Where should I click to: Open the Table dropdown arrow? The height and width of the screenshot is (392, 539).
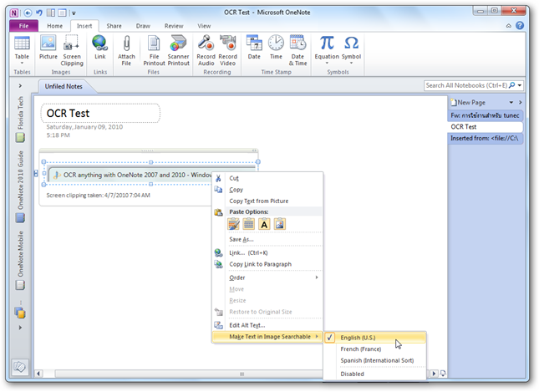point(22,64)
